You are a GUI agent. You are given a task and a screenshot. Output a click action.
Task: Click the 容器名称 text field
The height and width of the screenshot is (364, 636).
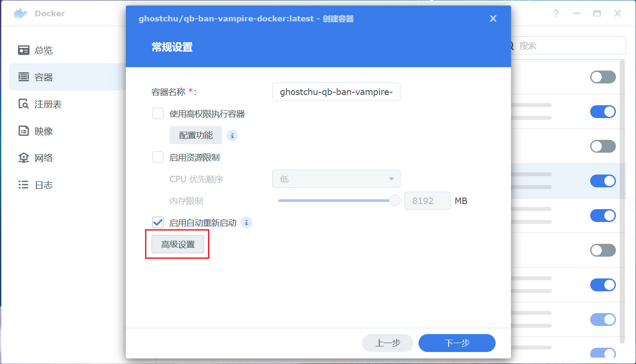(x=336, y=92)
